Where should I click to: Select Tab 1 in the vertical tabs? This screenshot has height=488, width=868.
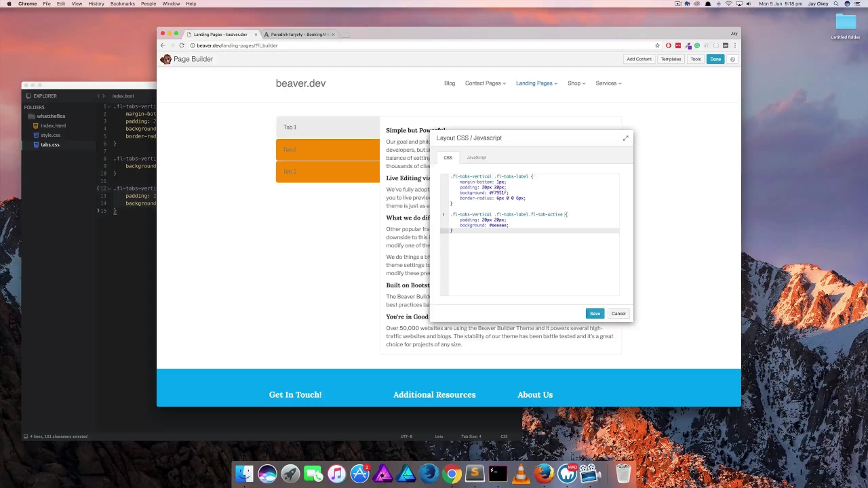pos(328,127)
